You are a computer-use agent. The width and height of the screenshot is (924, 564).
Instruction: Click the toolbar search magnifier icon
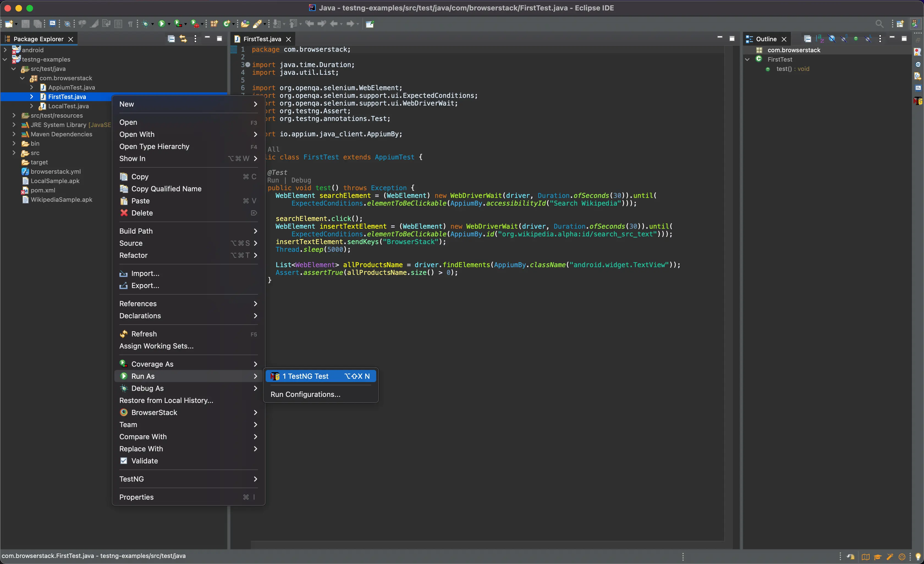click(x=879, y=24)
